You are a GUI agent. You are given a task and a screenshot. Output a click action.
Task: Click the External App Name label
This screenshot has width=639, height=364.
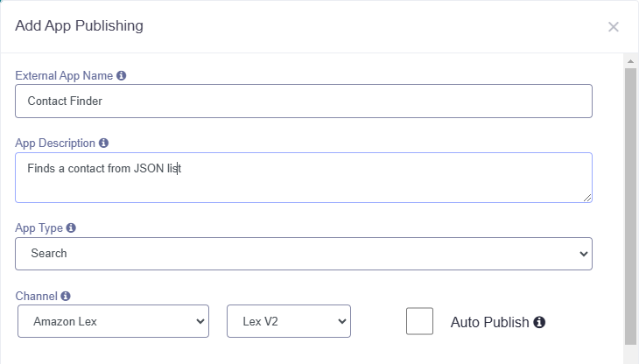point(64,76)
